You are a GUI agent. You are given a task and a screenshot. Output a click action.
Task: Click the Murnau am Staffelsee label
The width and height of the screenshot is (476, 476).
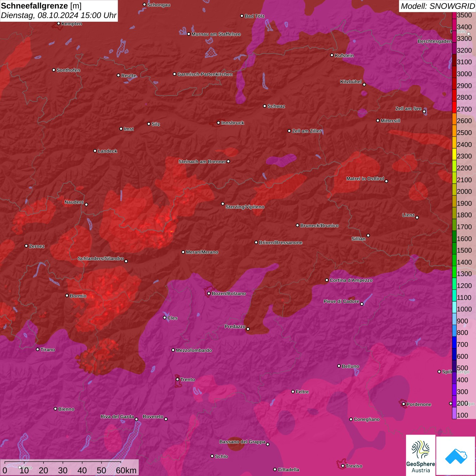pyautogui.click(x=216, y=34)
